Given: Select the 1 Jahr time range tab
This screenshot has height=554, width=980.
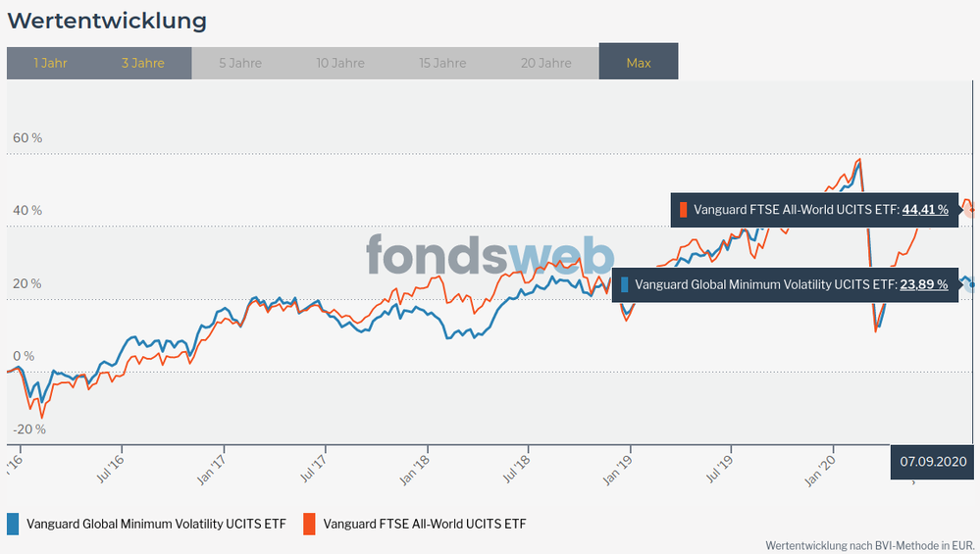Looking at the screenshot, I should (50, 63).
